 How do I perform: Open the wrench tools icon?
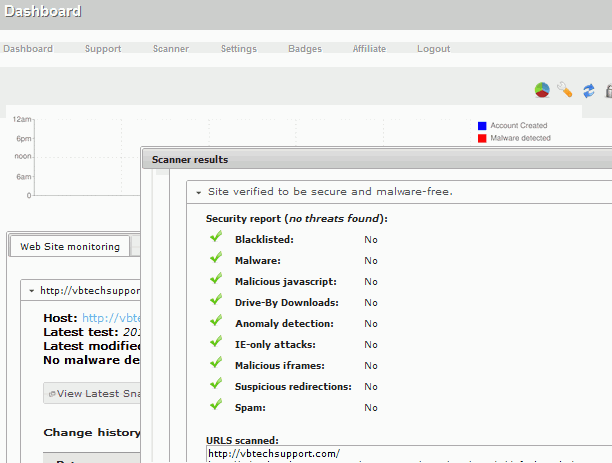[x=565, y=90]
